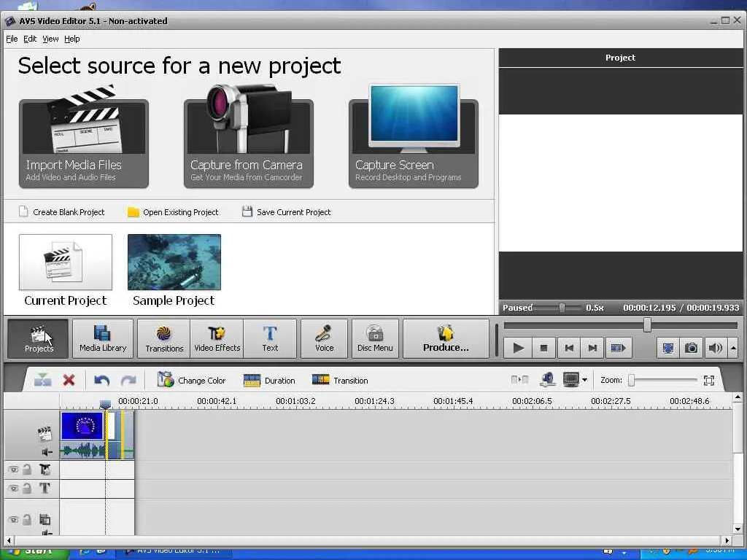Open the Text panel
This screenshot has width=747, height=560.
coord(270,338)
